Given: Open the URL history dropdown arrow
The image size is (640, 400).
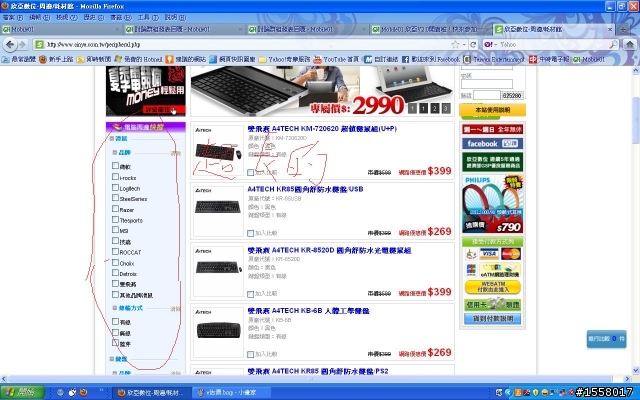Looking at the screenshot, I should (x=464, y=44).
